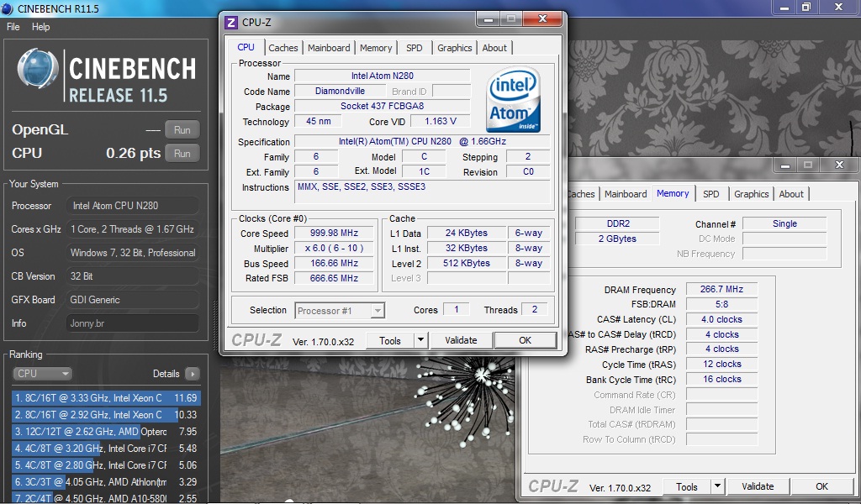Viewport: 861px width, 504px height.
Task: Click Tools button in front CPU-Z window
Action: (390, 340)
